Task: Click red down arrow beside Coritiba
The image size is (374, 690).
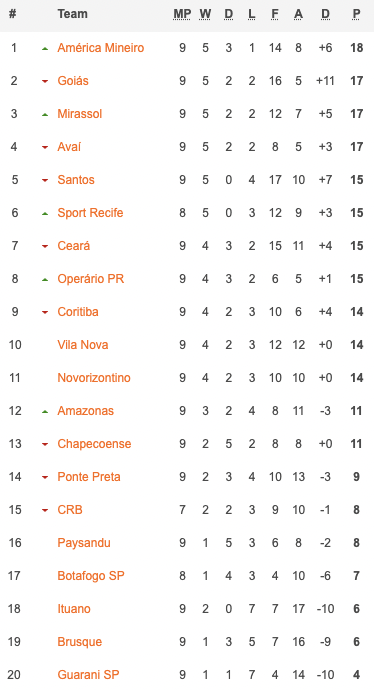Action: [x=44, y=312]
